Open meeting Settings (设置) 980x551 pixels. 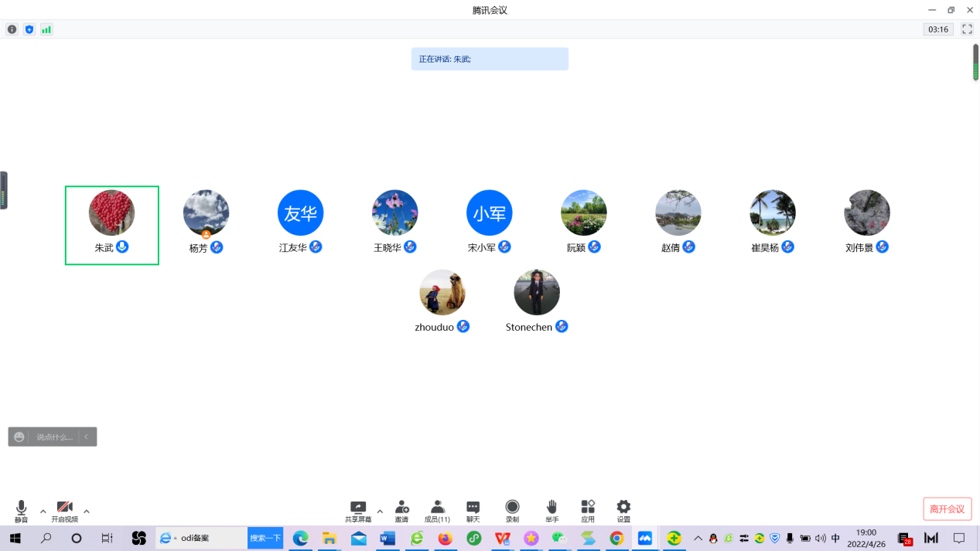623,510
